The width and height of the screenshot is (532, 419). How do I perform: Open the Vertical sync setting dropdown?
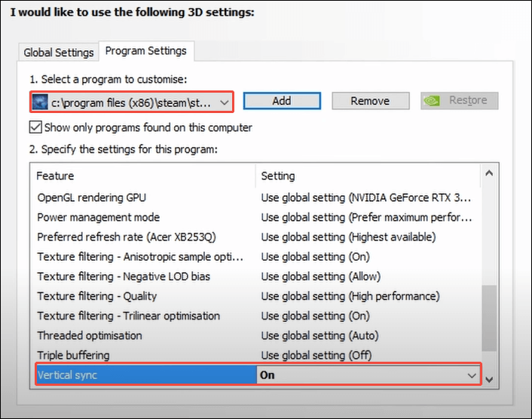pos(472,375)
